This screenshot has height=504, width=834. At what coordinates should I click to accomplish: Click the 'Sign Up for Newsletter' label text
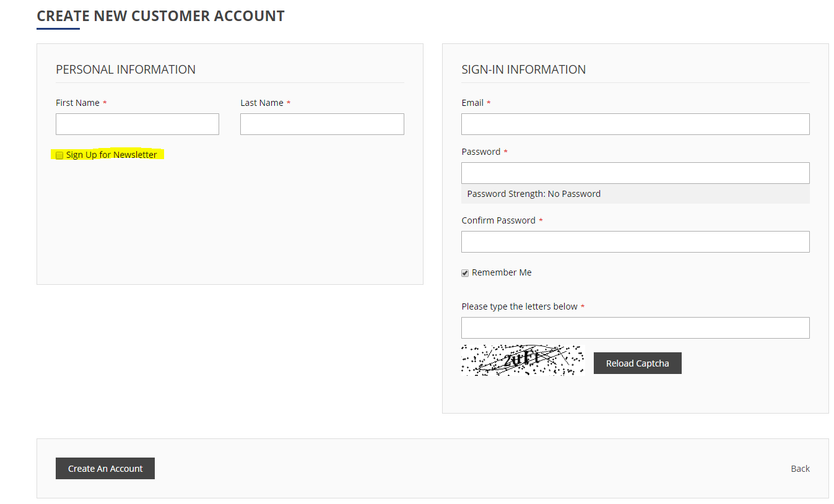pyautogui.click(x=111, y=155)
